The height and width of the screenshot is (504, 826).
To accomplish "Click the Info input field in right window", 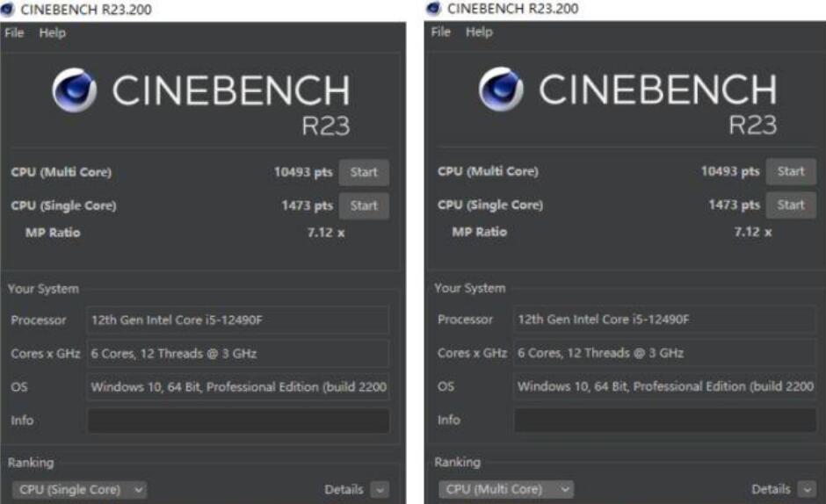I will (x=665, y=420).
